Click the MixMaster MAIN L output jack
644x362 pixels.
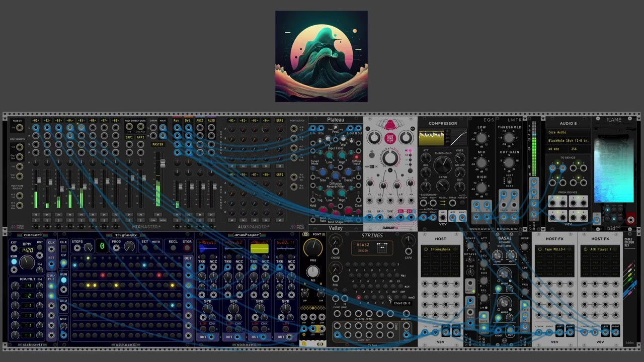click(163, 127)
